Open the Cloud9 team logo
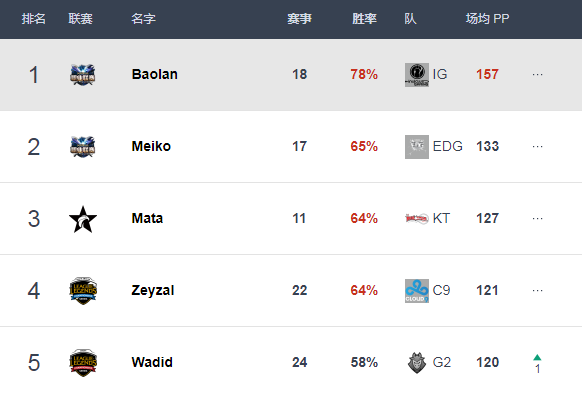The width and height of the screenshot is (582, 398). (x=417, y=291)
